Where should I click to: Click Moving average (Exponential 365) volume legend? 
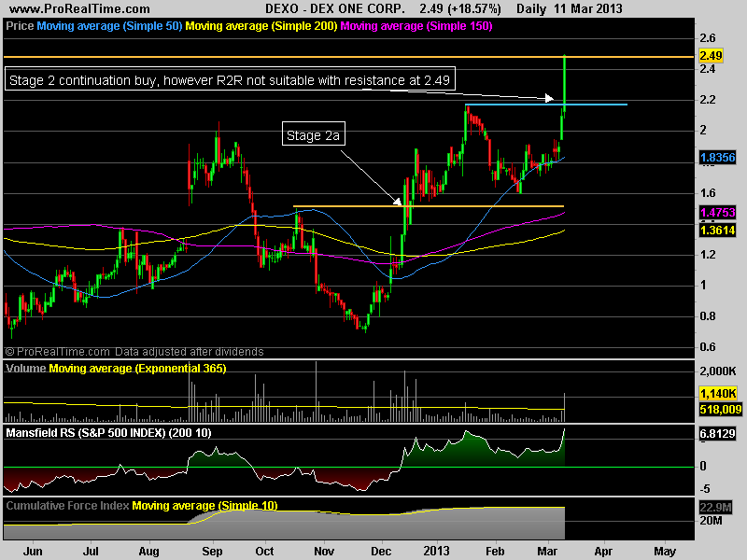pyautogui.click(x=137, y=368)
